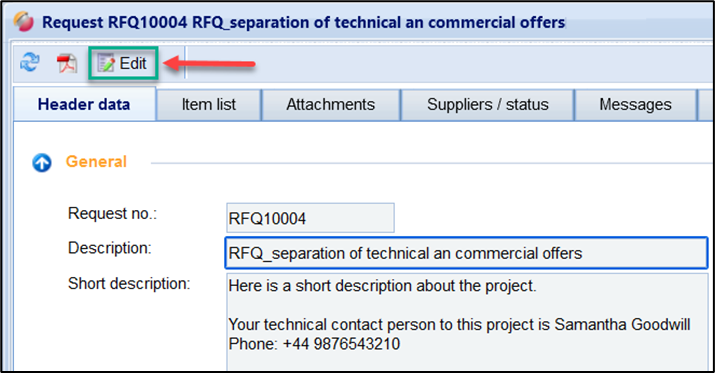Click the toolbar separator beside Edit

click(185, 62)
